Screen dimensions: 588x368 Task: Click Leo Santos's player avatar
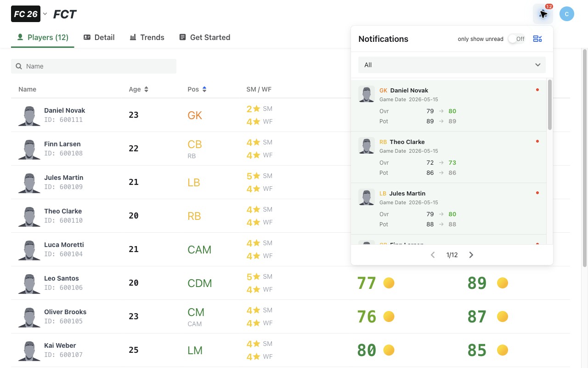(29, 283)
